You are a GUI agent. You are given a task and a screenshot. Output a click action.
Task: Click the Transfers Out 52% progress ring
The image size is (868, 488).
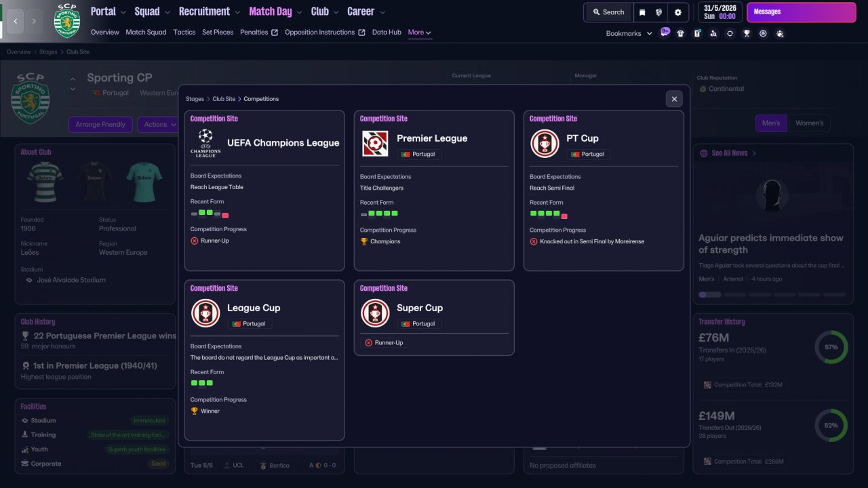[x=831, y=425]
